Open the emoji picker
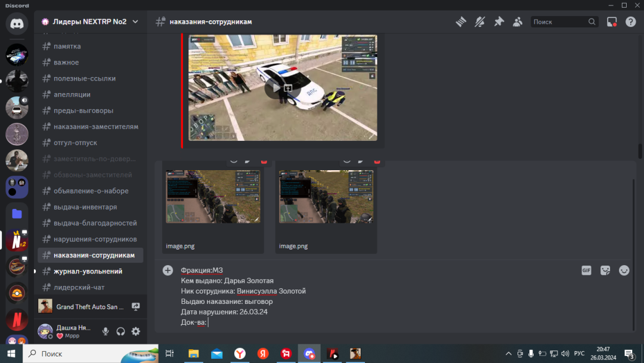 (x=624, y=270)
